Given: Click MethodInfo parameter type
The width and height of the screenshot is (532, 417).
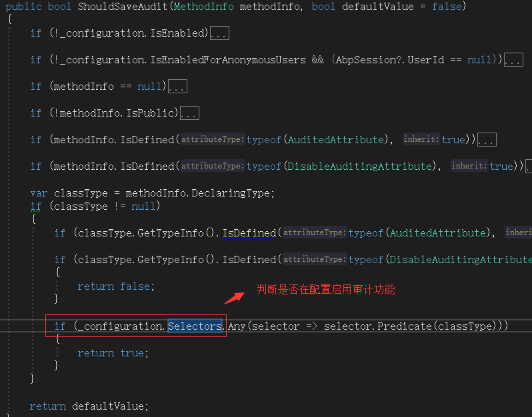Looking at the screenshot, I should tap(203, 7).
